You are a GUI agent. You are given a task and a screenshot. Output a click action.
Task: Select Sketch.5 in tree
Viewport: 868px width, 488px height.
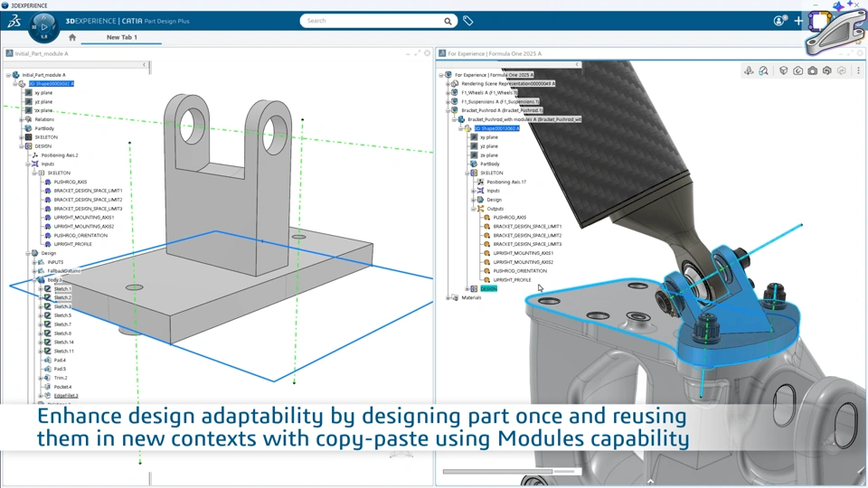(x=62, y=315)
